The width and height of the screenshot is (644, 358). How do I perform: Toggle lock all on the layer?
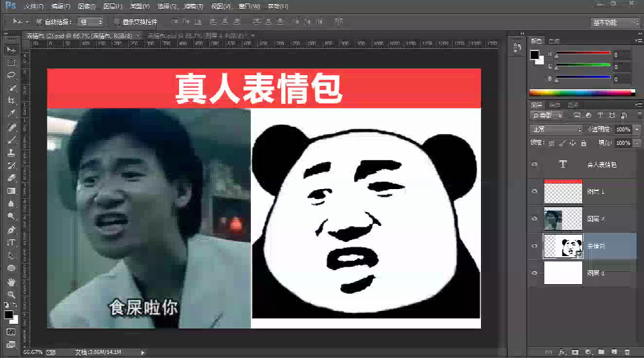(584, 143)
